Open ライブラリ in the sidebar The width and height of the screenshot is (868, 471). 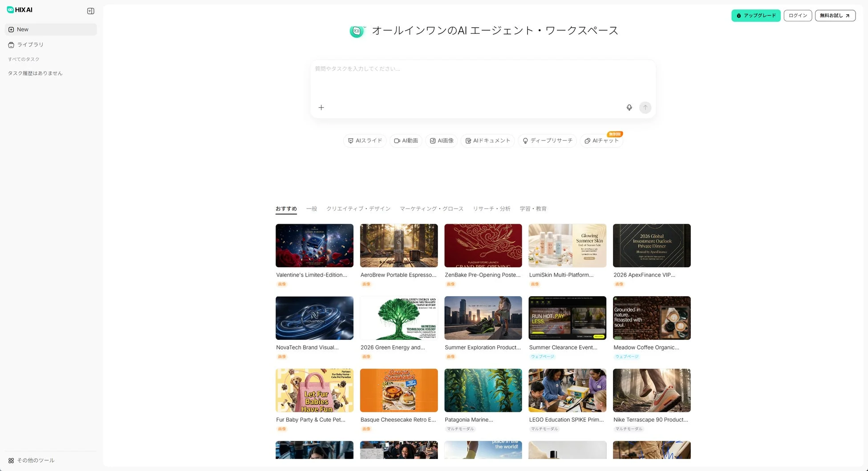[51, 44]
